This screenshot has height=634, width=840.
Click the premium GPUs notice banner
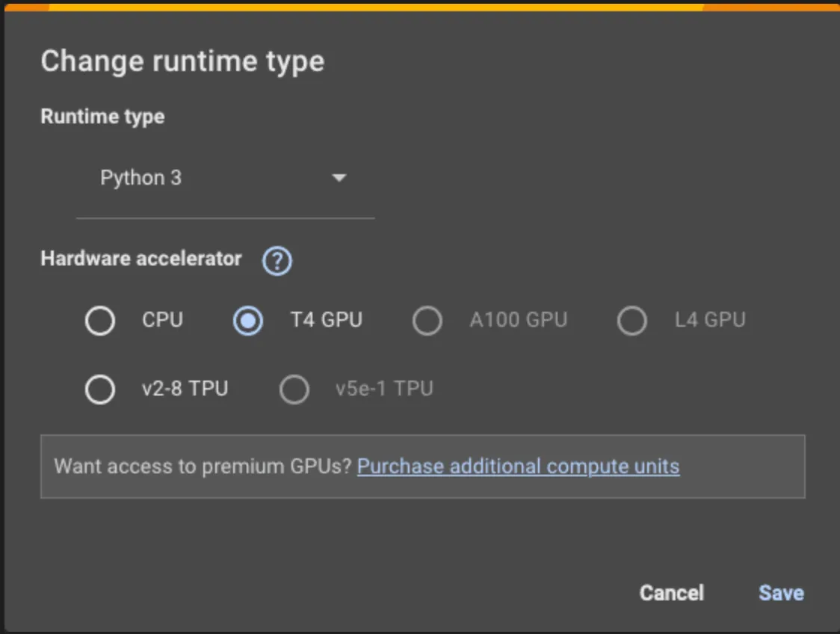(423, 467)
